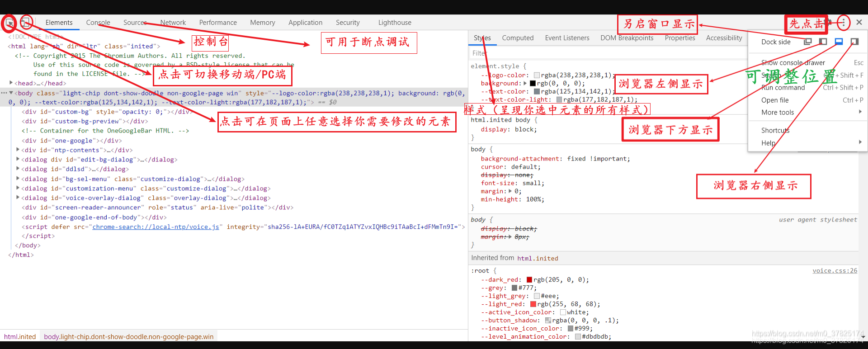
Task: Dock DevTools to the bottom
Action: coord(839,42)
